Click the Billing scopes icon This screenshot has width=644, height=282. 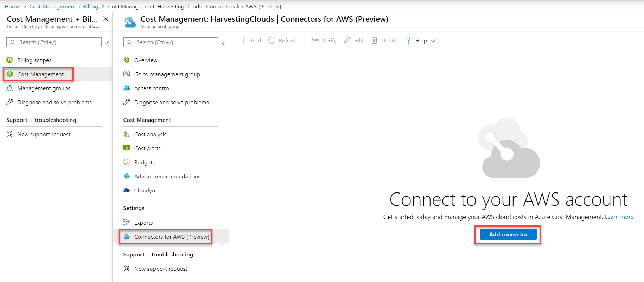tap(10, 60)
